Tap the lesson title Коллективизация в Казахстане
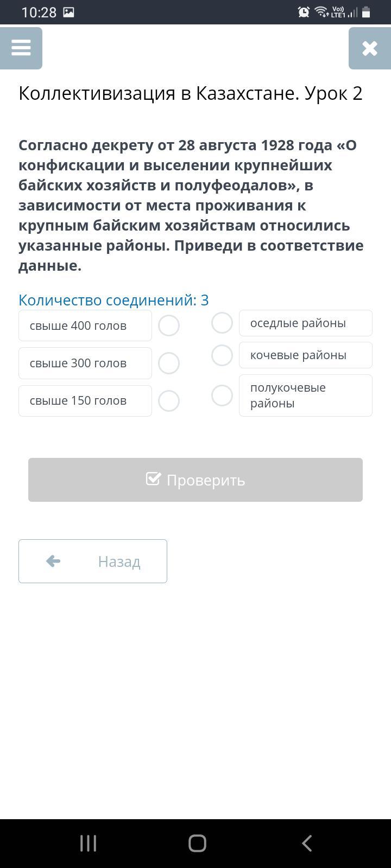The width and height of the screenshot is (391, 868). click(x=190, y=93)
